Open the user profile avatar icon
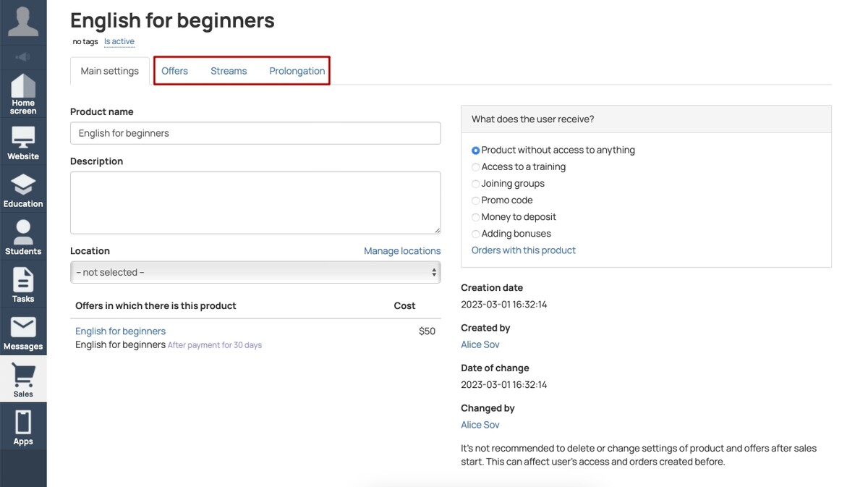868x487 pixels. pyautogui.click(x=23, y=21)
